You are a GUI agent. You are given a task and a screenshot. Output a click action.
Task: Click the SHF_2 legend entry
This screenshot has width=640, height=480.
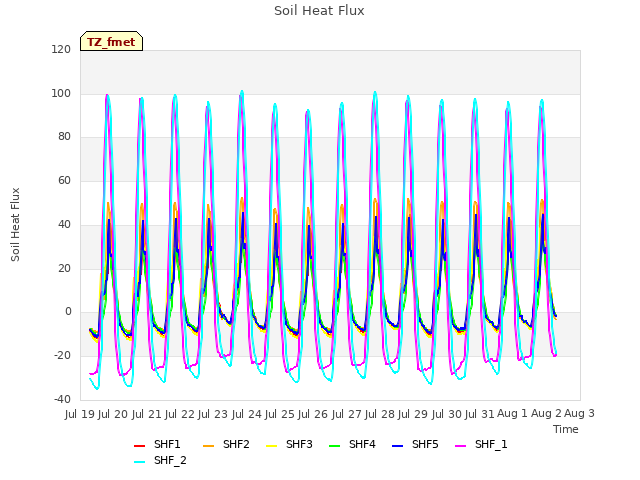point(160,461)
